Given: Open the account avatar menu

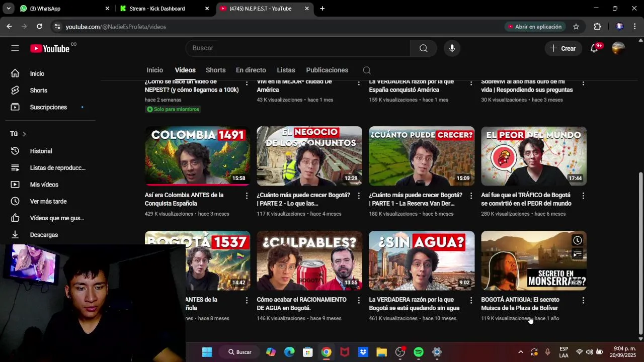Looking at the screenshot, I should [618, 48].
